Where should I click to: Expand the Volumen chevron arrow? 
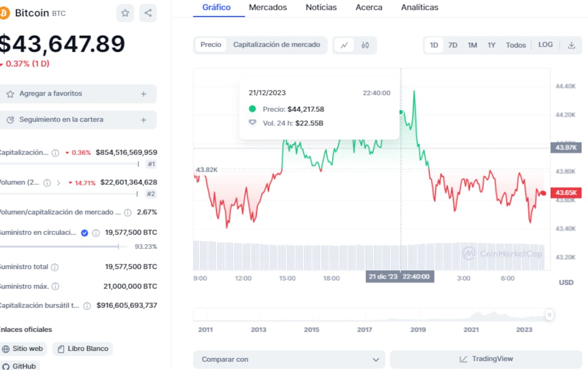coord(58,183)
